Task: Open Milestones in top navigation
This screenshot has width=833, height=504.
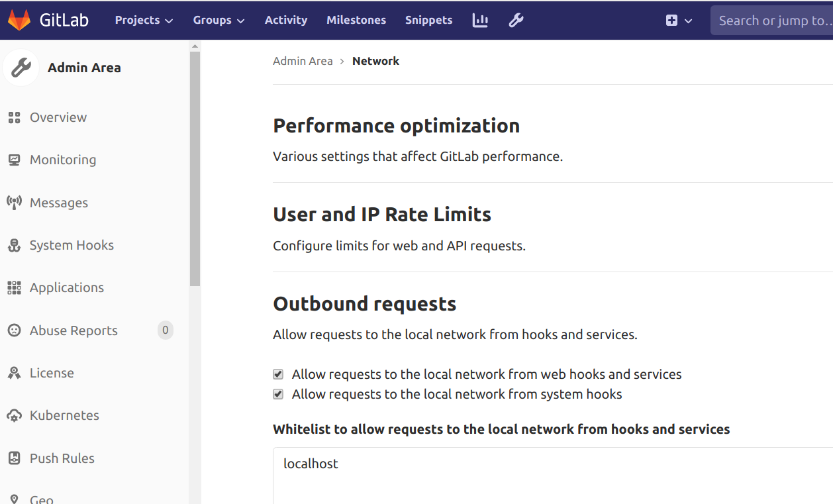Action: (x=356, y=21)
